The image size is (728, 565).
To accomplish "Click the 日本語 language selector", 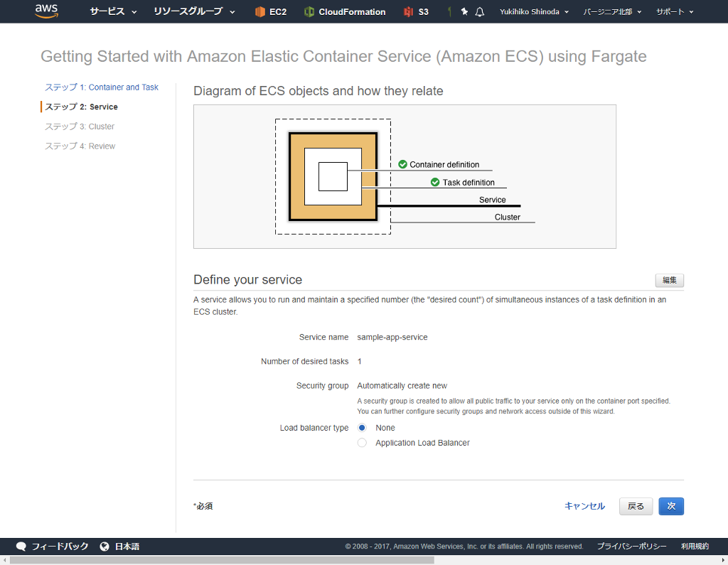I will [127, 547].
